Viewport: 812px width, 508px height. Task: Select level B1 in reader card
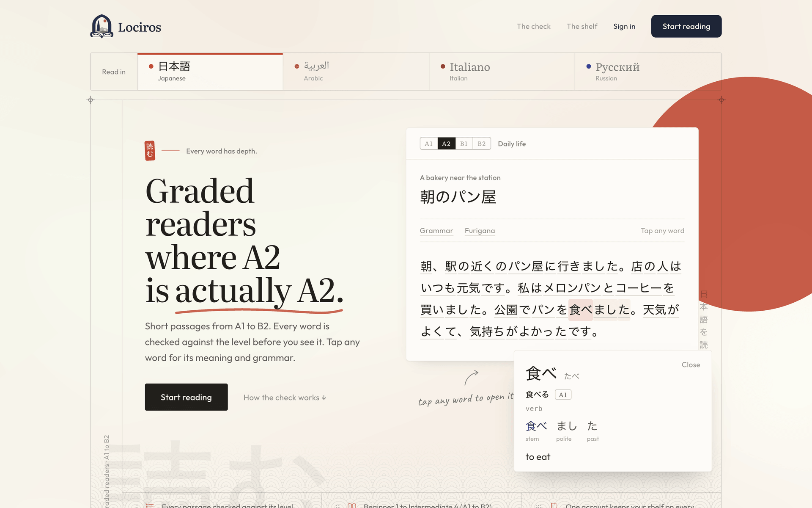pyautogui.click(x=464, y=144)
